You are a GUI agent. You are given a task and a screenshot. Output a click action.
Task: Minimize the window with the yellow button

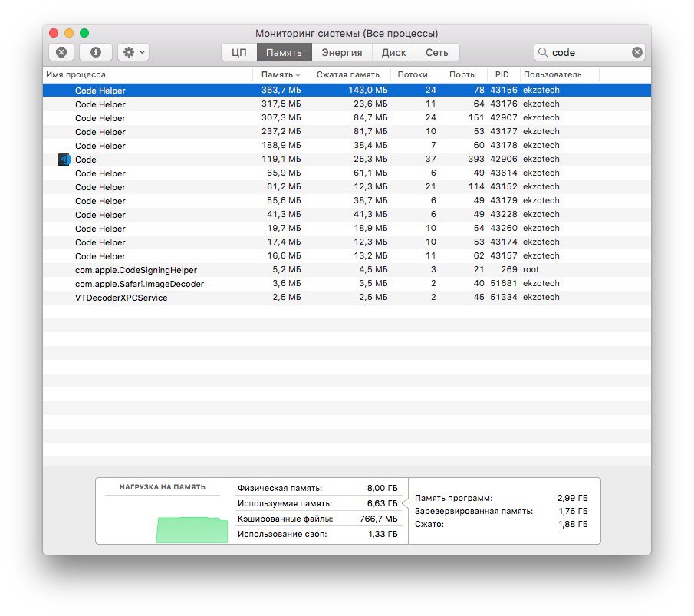69,33
